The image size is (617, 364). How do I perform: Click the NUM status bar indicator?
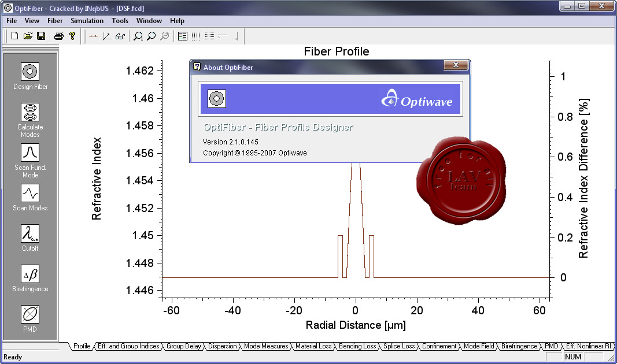pyautogui.click(x=572, y=357)
